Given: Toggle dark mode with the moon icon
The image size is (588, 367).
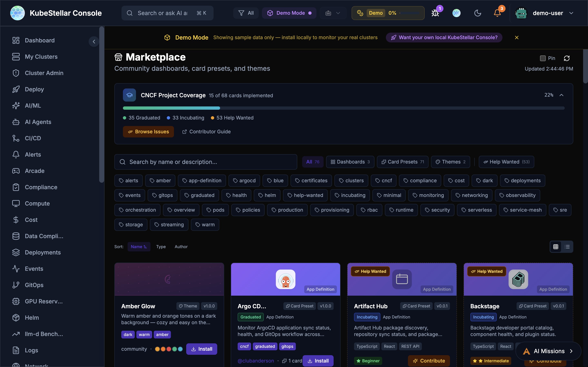Looking at the screenshot, I should click(477, 13).
